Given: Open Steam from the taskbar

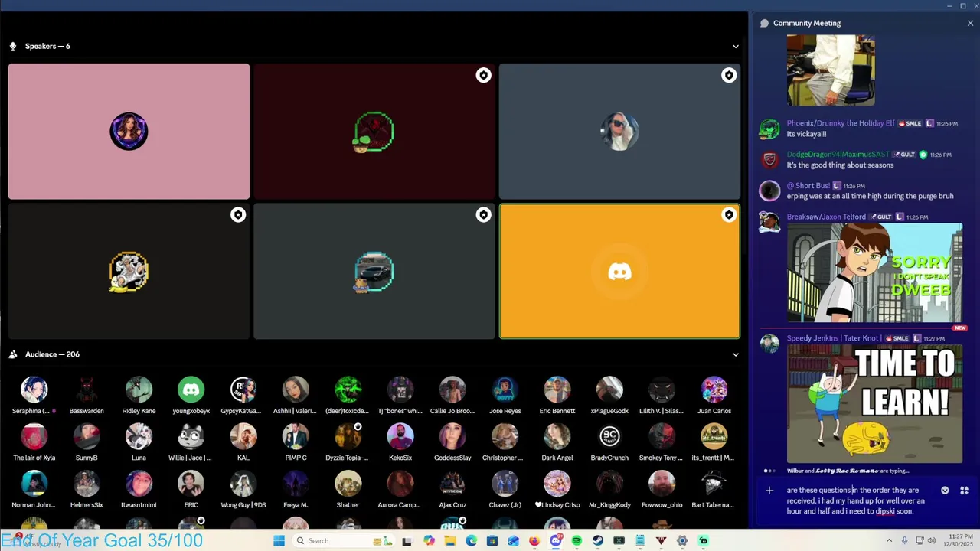Looking at the screenshot, I should (597, 541).
